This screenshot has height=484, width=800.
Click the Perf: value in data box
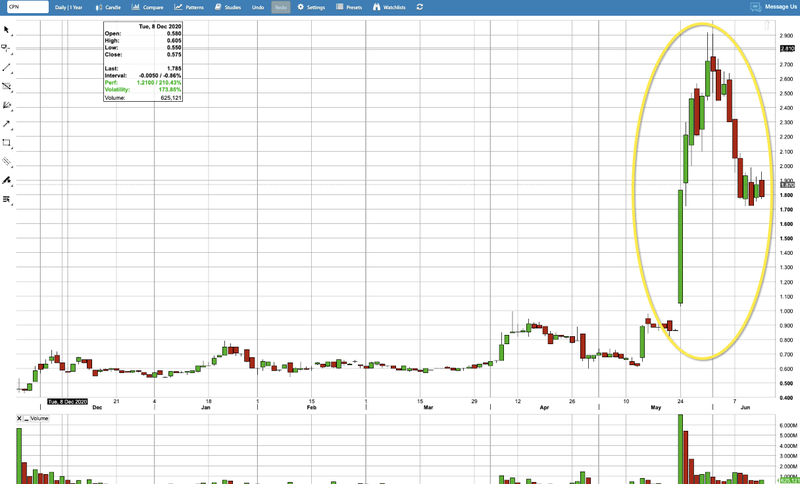pyautogui.click(x=161, y=82)
